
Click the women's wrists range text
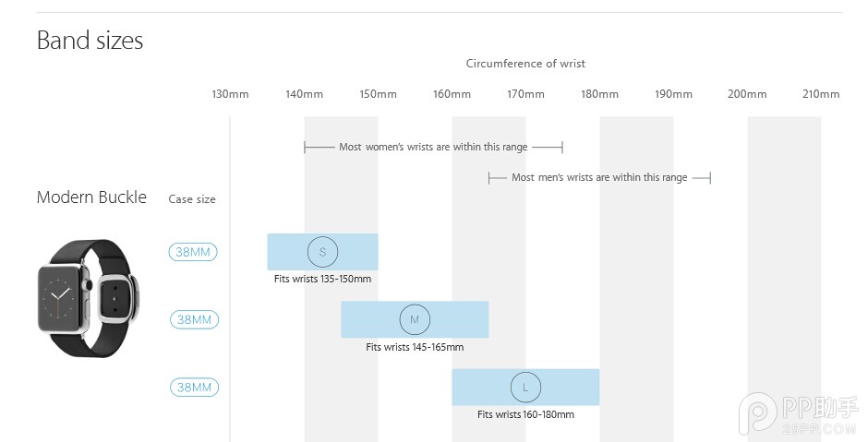(433, 147)
